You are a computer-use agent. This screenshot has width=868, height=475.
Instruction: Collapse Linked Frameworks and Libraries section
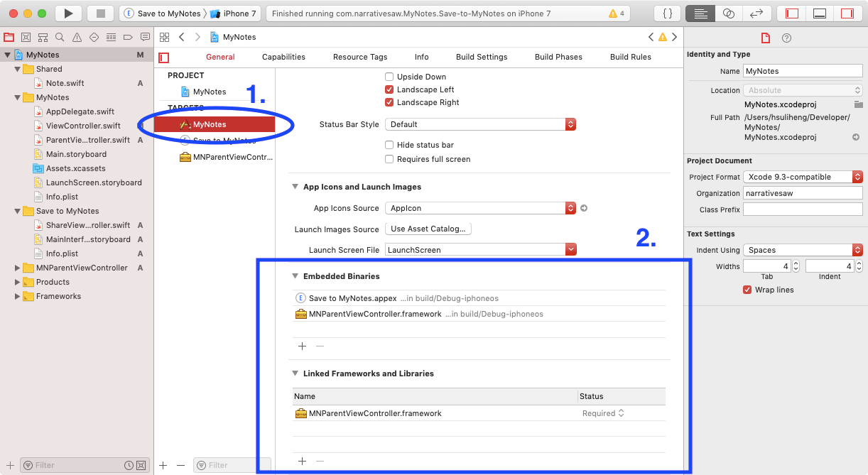click(295, 373)
